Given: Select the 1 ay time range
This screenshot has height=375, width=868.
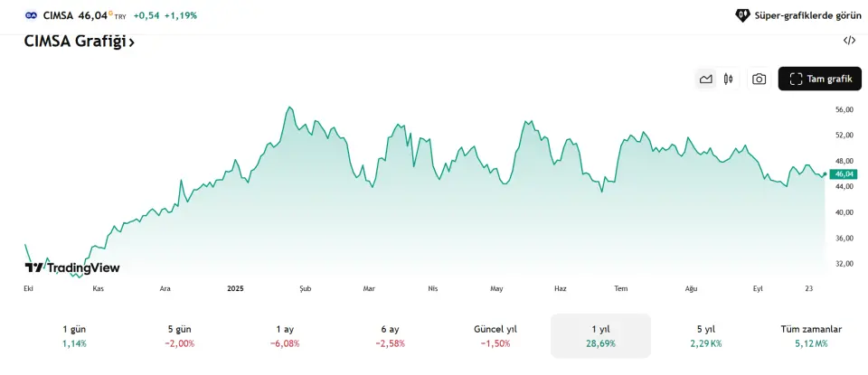Looking at the screenshot, I should 286,335.
